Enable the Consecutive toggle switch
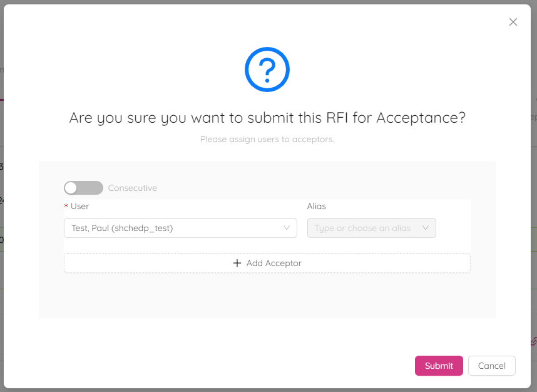The image size is (537, 392). click(x=83, y=188)
